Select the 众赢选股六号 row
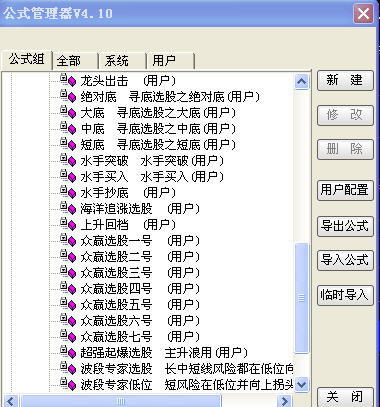Screen dimensions: 380x407 (140, 320)
